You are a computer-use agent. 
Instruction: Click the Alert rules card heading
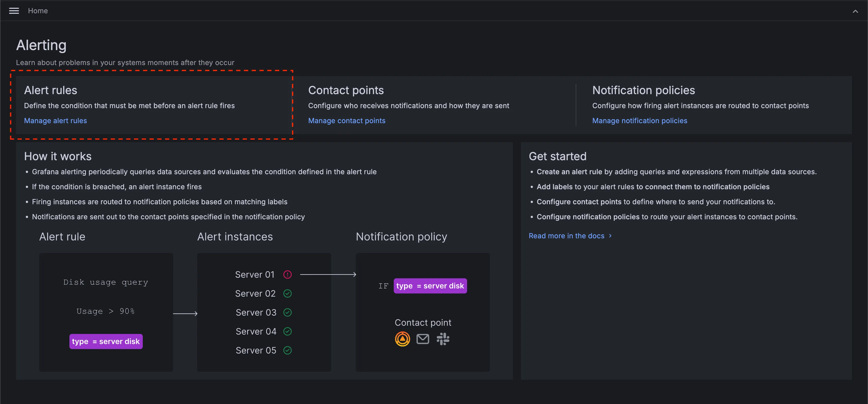tap(51, 90)
